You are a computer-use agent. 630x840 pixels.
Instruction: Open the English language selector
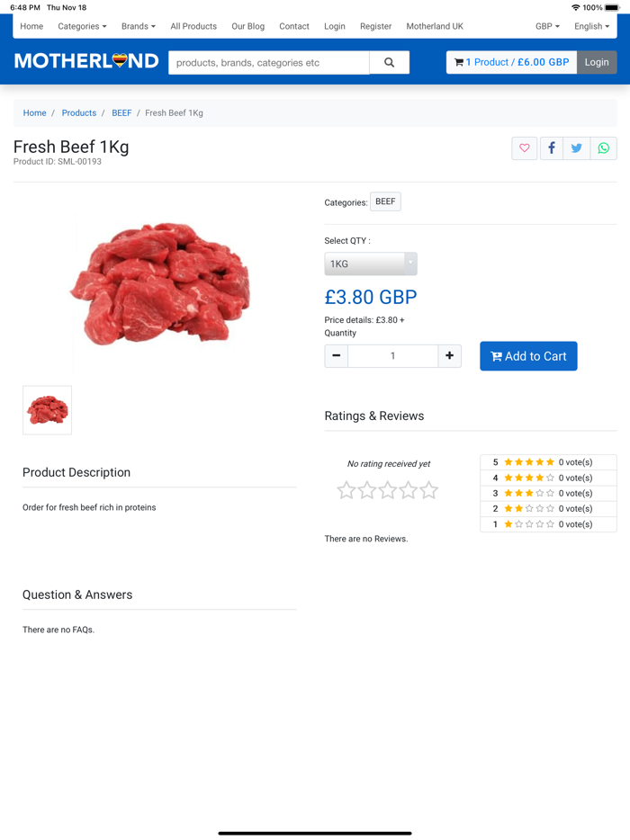tap(591, 27)
